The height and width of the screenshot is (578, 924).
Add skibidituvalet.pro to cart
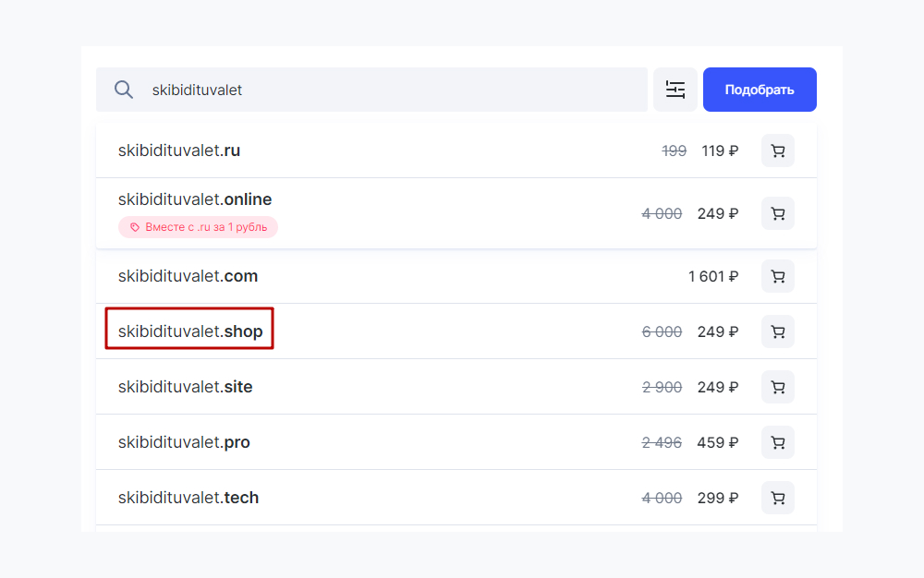(777, 442)
